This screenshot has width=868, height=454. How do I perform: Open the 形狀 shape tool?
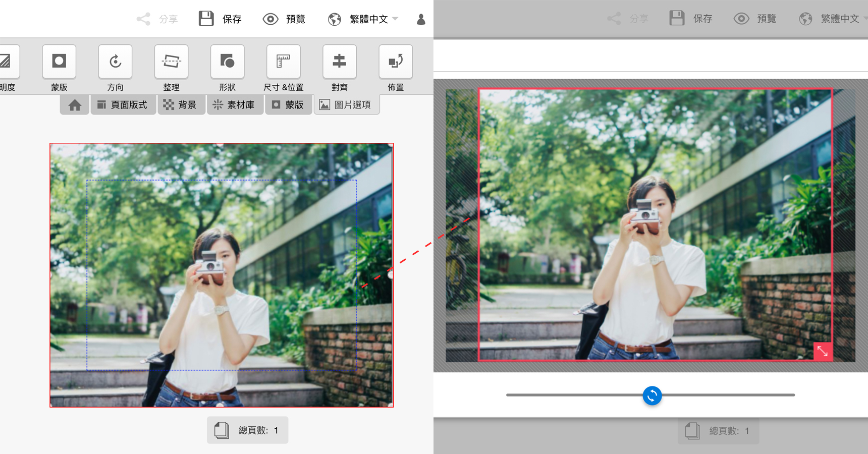click(x=227, y=62)
